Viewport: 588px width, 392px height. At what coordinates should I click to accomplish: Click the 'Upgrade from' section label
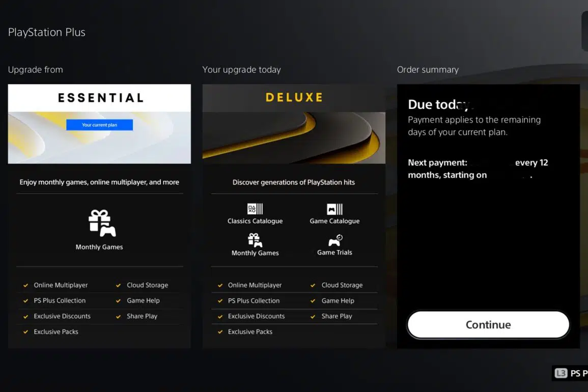(36, 70)
